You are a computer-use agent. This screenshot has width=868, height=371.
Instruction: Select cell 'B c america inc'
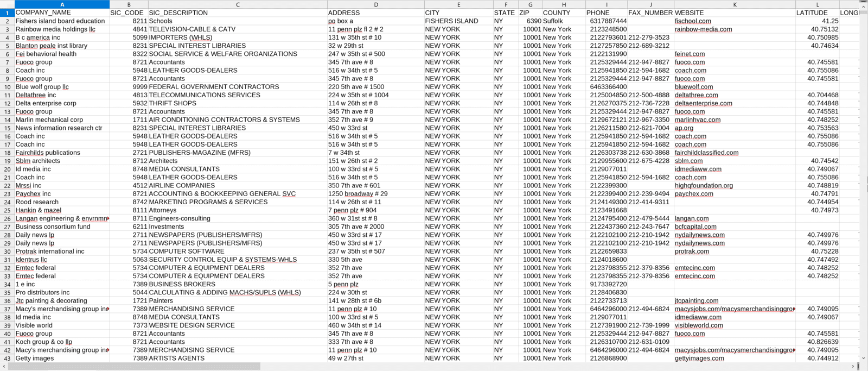pyautogui.click(x=62, y=37)
